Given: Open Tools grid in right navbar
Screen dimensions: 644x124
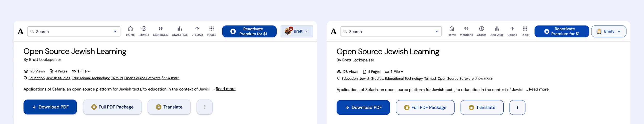Looking at the screenshot, I should point(525,31).
